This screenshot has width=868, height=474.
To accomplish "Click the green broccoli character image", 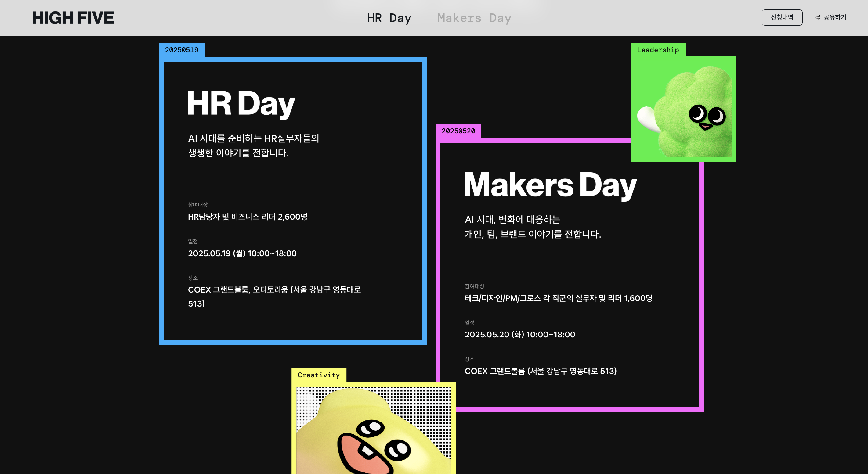I will [687, 111].
